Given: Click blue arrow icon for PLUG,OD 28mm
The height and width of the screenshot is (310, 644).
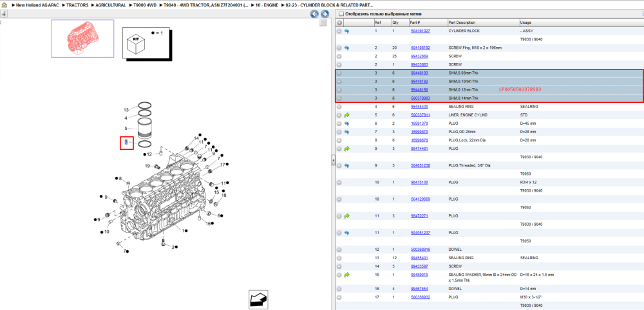Looking at the screenshot, I should 346,132.
